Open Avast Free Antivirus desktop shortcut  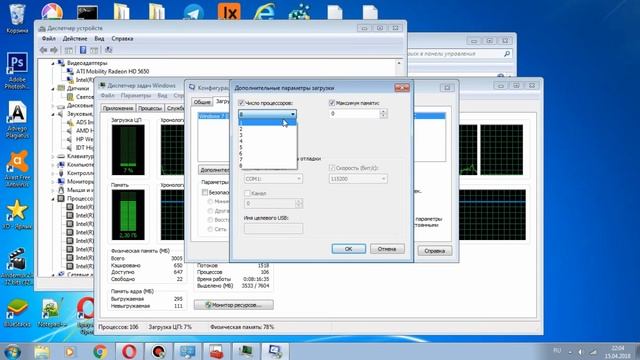(17, 168)
